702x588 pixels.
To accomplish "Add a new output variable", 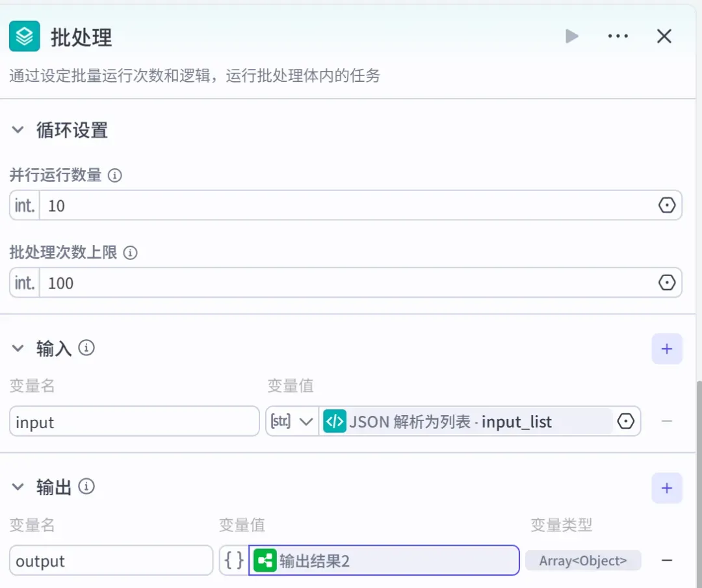I will [667, 488].
